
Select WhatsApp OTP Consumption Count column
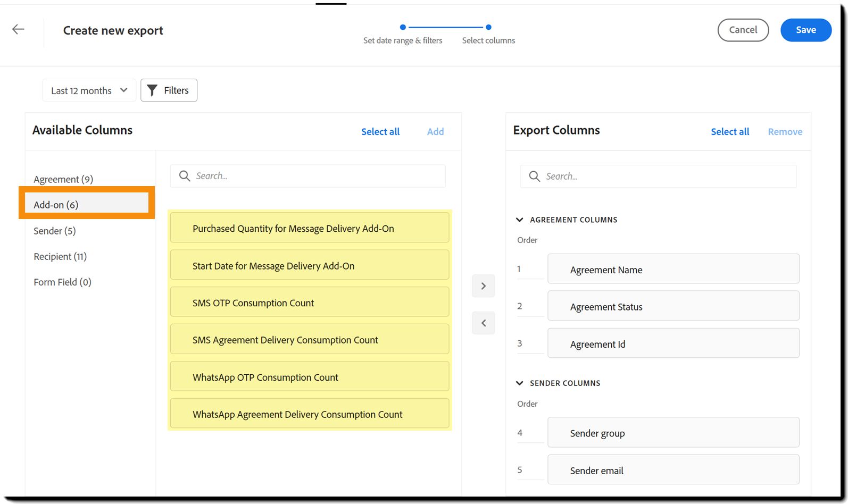(310, 377)
